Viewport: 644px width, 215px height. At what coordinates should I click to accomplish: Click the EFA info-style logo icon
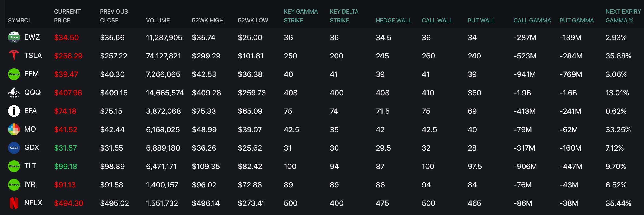(14, 111)
